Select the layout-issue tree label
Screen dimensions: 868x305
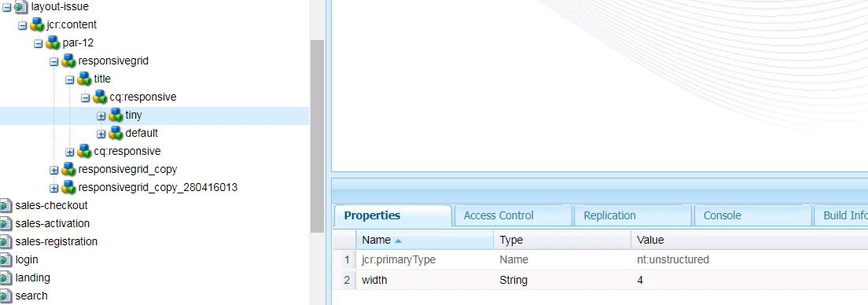coord(60,7)
